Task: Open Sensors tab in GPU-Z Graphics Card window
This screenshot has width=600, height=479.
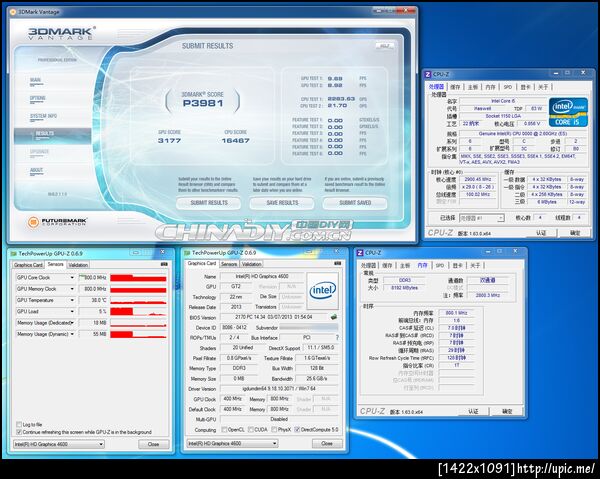Action: pos(229,264)
